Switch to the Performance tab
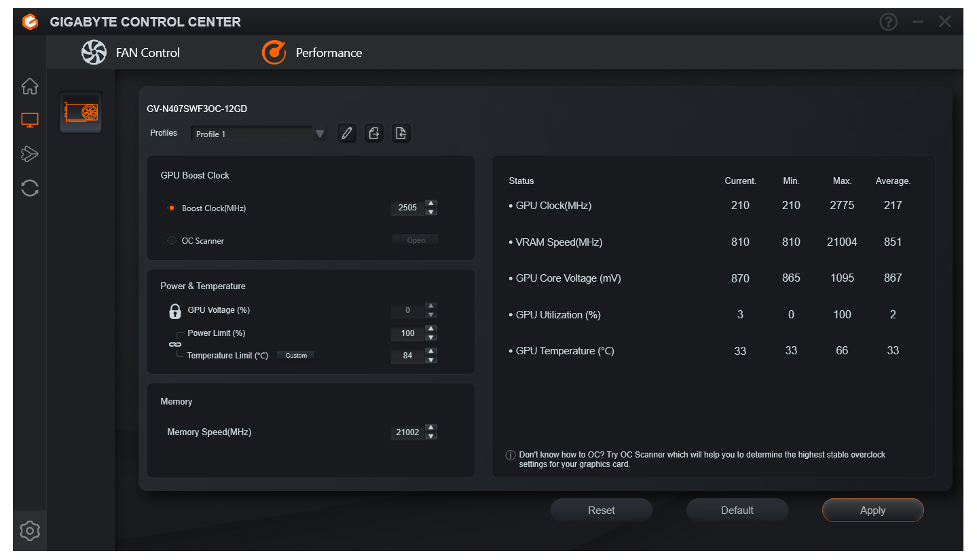977x560 pixels. [312, 52]
